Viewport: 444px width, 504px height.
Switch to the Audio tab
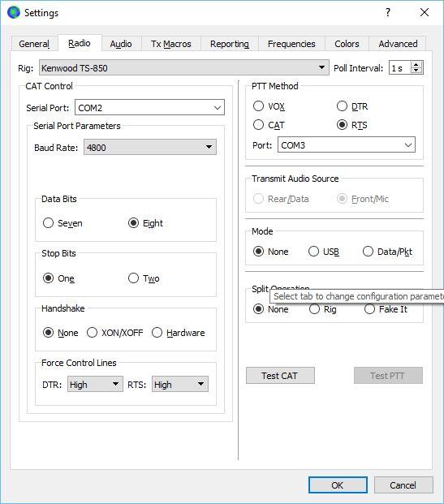[121, 44]
